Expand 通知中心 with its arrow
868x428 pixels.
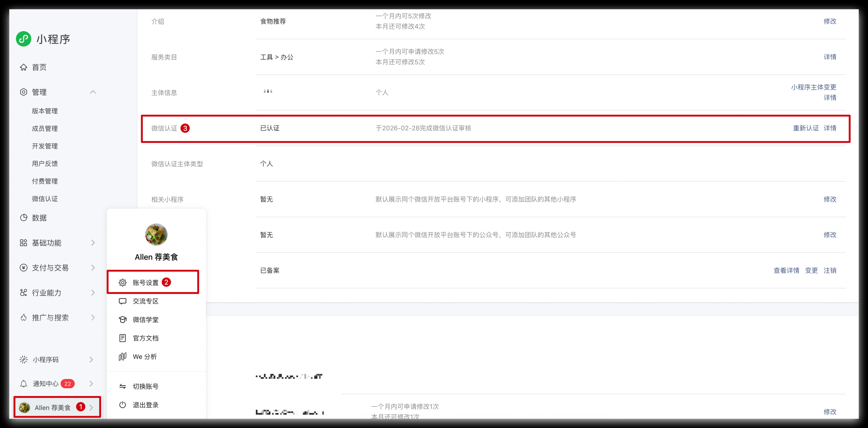click(x=91, y=384)
